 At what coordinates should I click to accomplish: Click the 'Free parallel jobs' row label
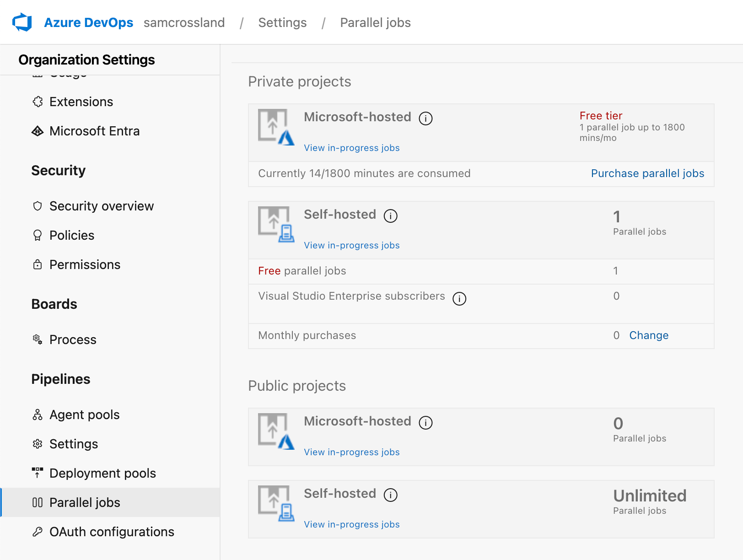tap(302, 271)
